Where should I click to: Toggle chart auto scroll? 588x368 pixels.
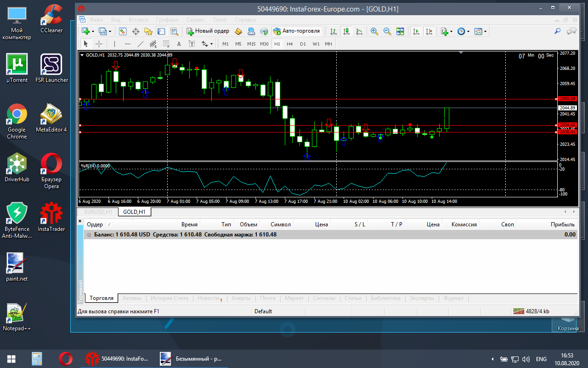click(416, 31)
